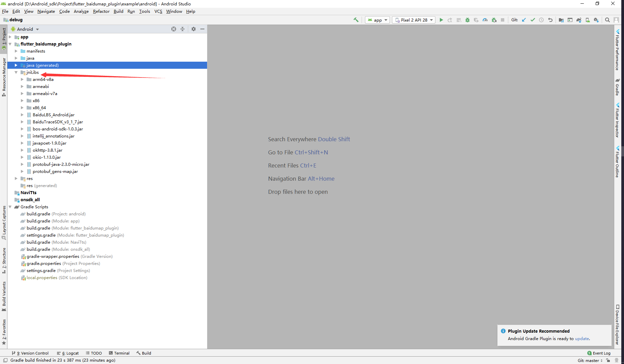Expand the res folder
This screenshot has height=364, width=624.
(16, 179)
